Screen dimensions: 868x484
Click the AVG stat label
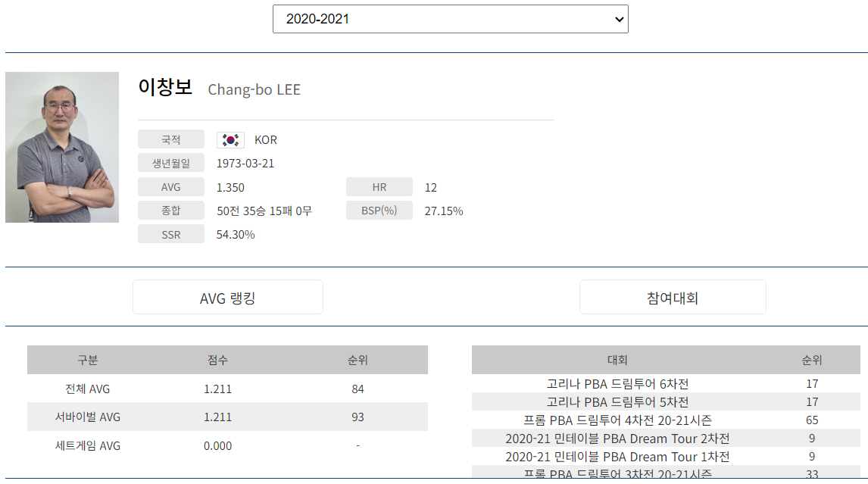pos(170,187)
